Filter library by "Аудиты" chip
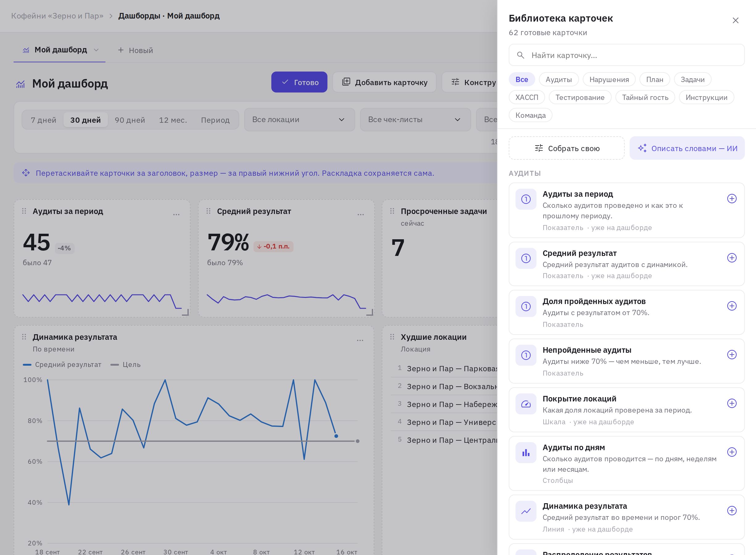Viewport: 756px width, 555px height. coord(559,80)
